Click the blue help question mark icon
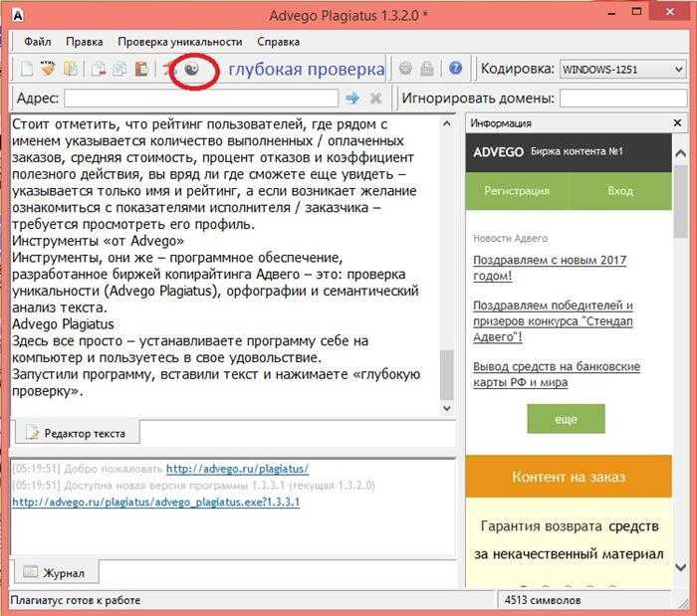 456,69
